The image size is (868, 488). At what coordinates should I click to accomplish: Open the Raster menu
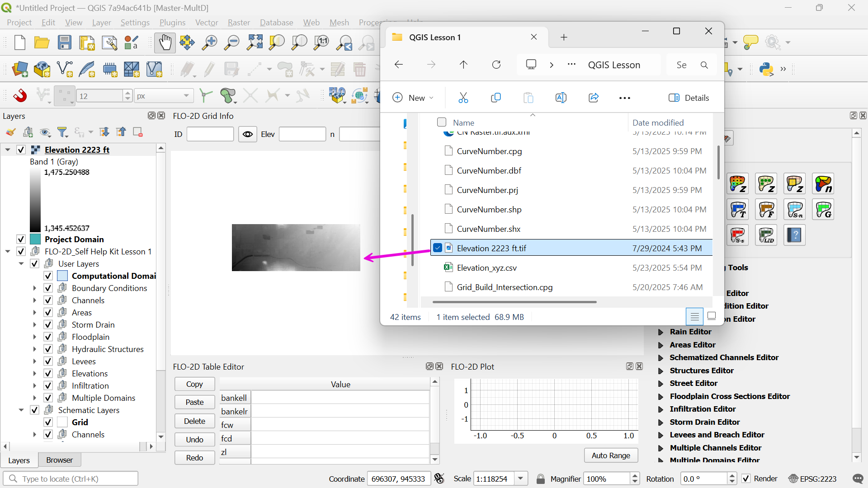(x=239, y=23)
